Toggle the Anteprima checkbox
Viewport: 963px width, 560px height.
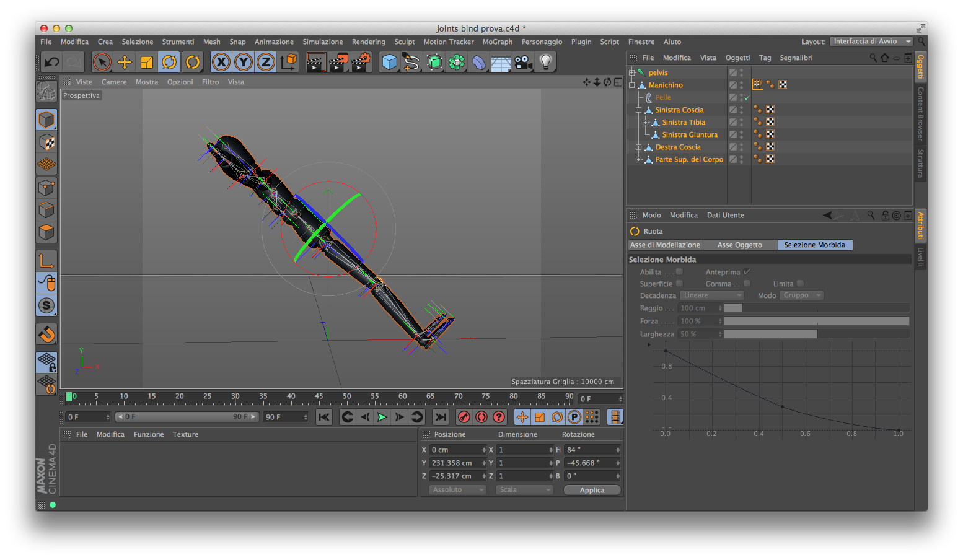click(747, 272)
